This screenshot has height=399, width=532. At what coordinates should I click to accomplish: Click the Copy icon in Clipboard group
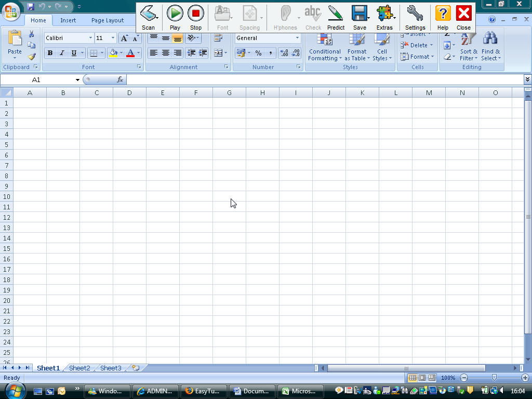[x=32, y=45]
